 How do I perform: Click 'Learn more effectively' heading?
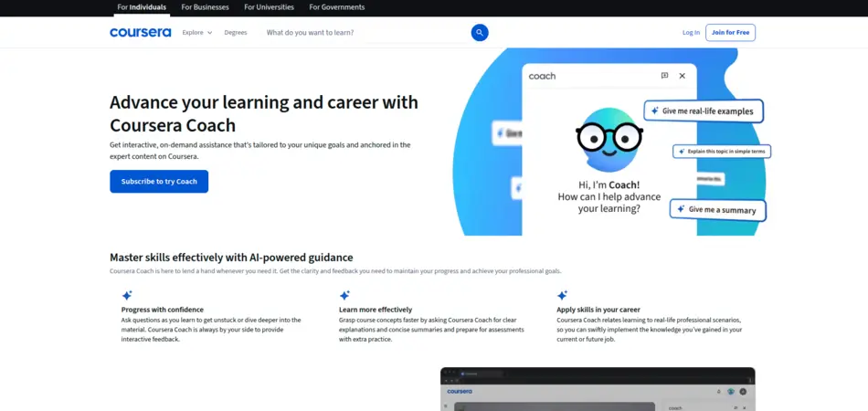click(x=376, y=310)
